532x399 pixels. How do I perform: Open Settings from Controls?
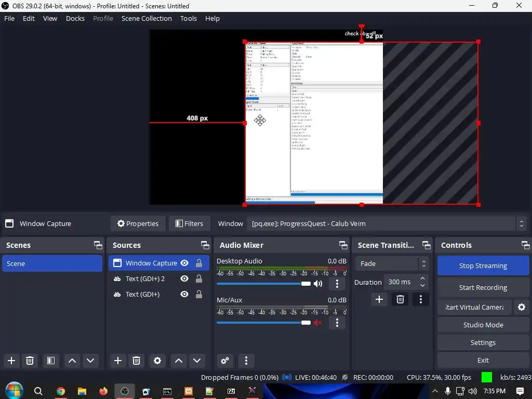[483, 342]
